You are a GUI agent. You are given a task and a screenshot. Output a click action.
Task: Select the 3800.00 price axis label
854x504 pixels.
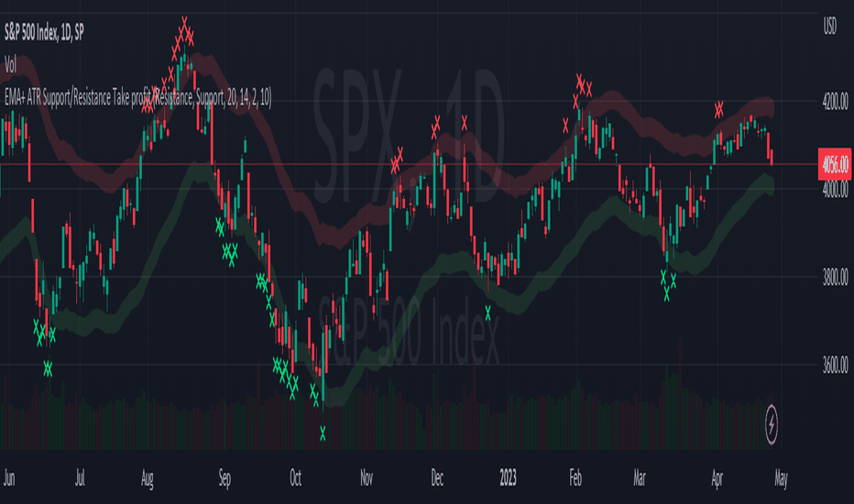click(x=835, y=277)
